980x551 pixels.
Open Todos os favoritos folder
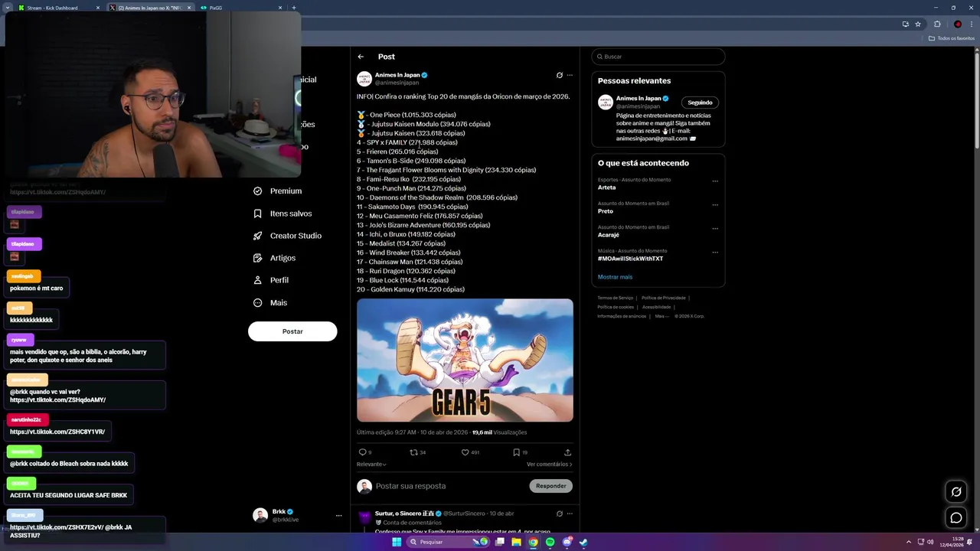(952, 38)
